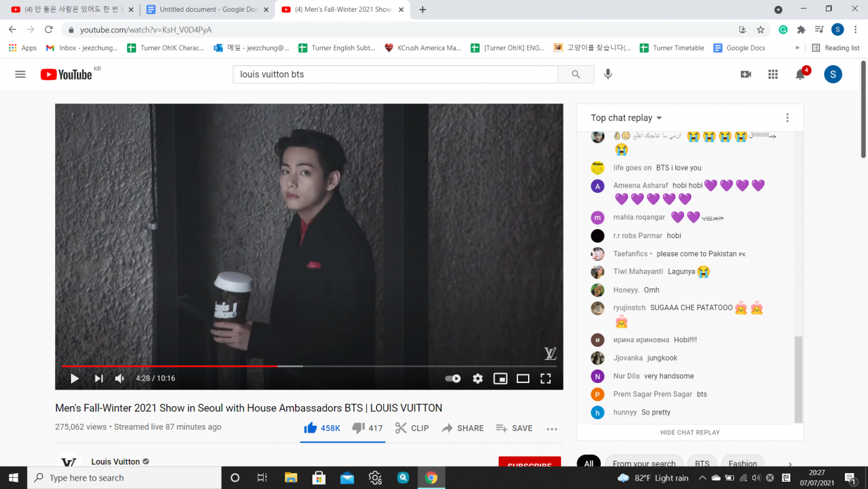Create a clip with the CLIP button
This screenshot has width=868, height=489.
point(412,428)
